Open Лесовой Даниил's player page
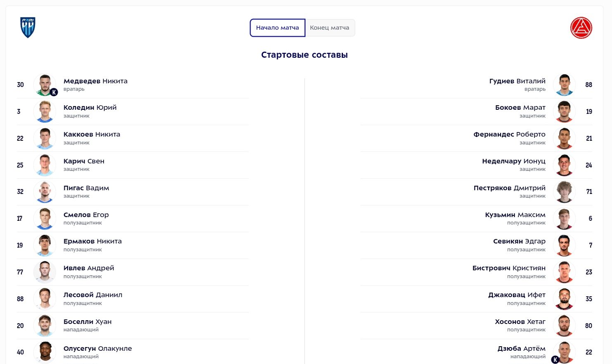 tap(93, 295)
